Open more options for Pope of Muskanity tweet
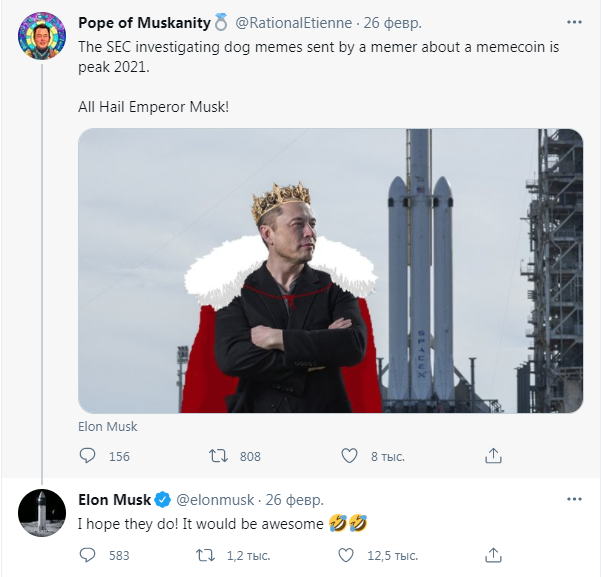Screen dimensions: 601x577 coord(573,21)
